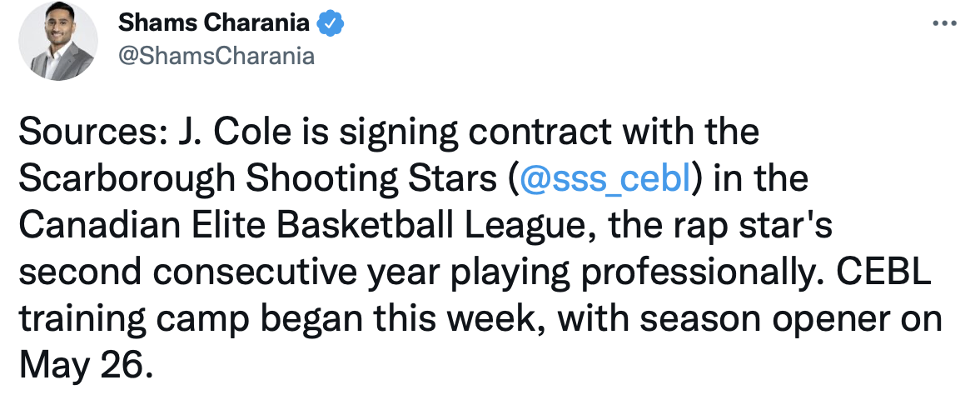Click Shams Charania's profile photo
The height and width of the screenshot is (400, 980).
58,46
